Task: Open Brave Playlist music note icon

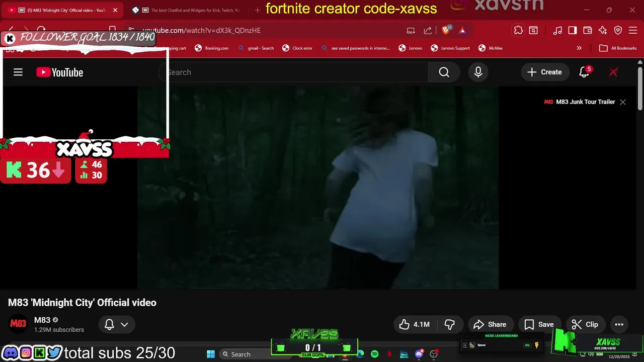Action: pos(557,30)
